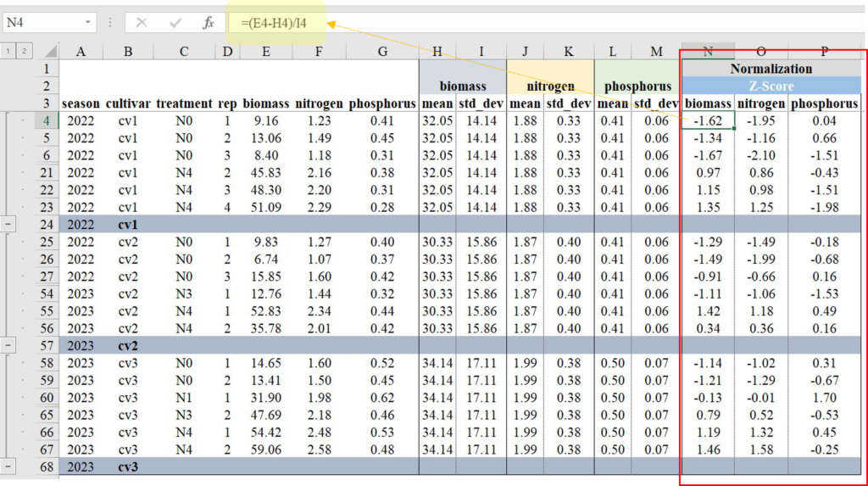Select column N header
The height and width of the screenshot is (486, 868).
(x=708, y=52)
